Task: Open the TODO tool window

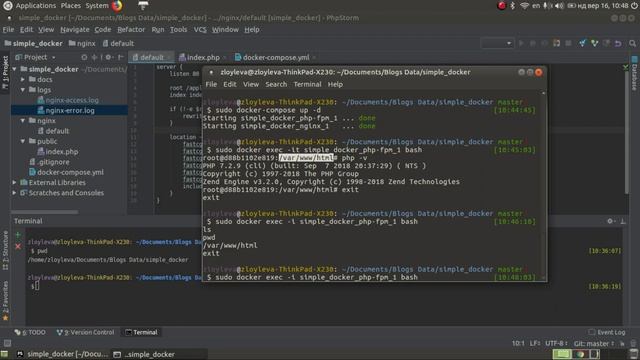Action: (30, 332)
